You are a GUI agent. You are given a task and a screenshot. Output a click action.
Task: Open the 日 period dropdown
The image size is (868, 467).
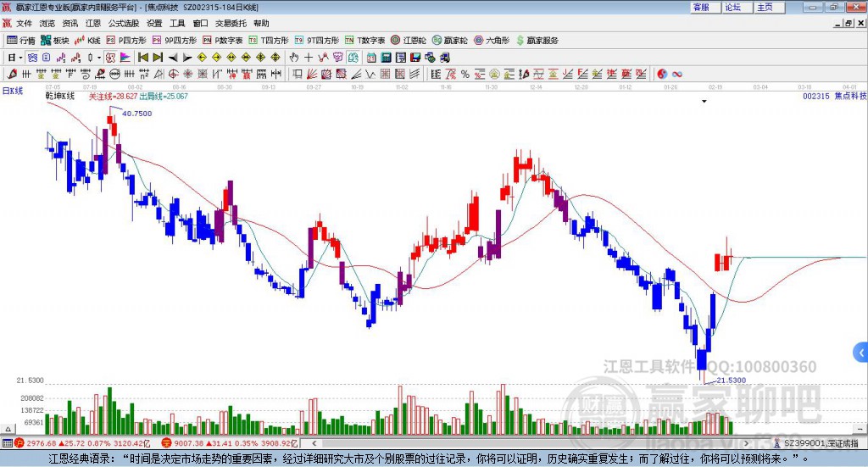pyautogui.click(x=15, y=58)
